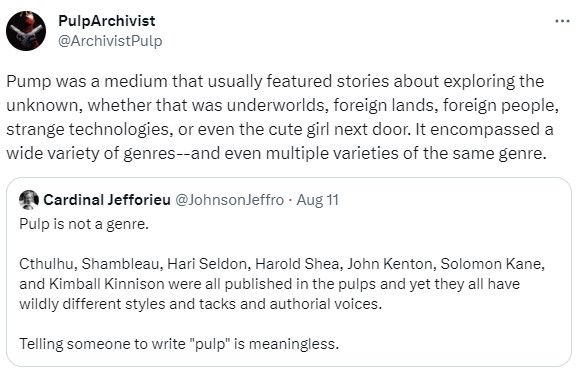This screenshot has height=381, width=584.
Task: Visit the @JohnsonJeffro handle
Action: click(x=229, y=200)
